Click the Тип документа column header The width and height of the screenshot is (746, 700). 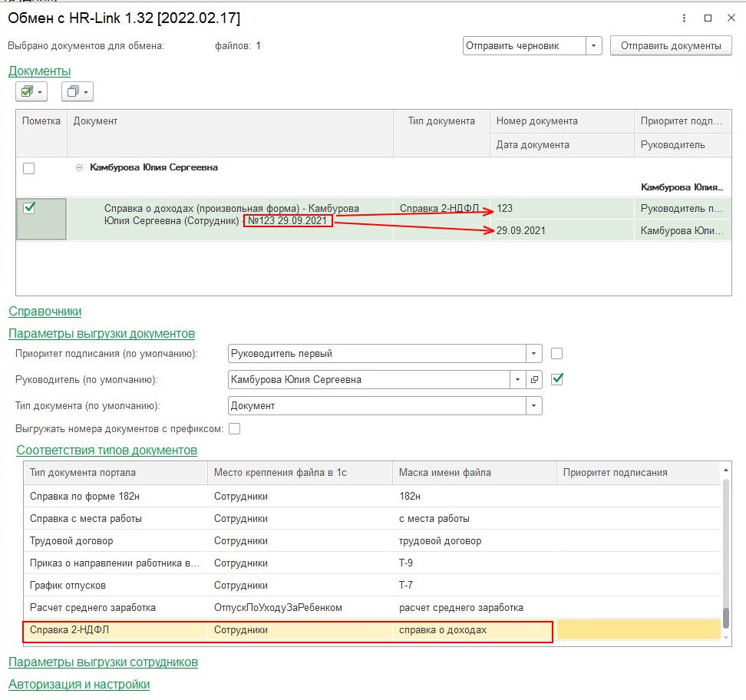coord(441,133)
